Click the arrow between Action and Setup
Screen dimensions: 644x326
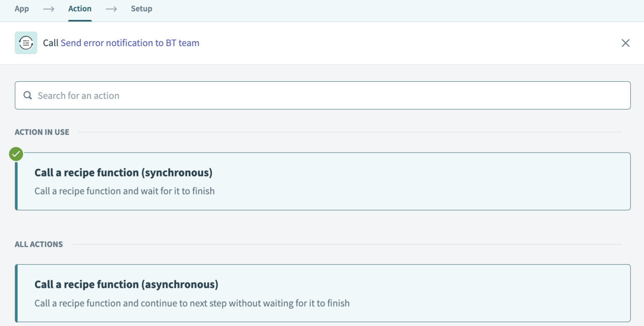pyautogui.click(x=111, y=9)
